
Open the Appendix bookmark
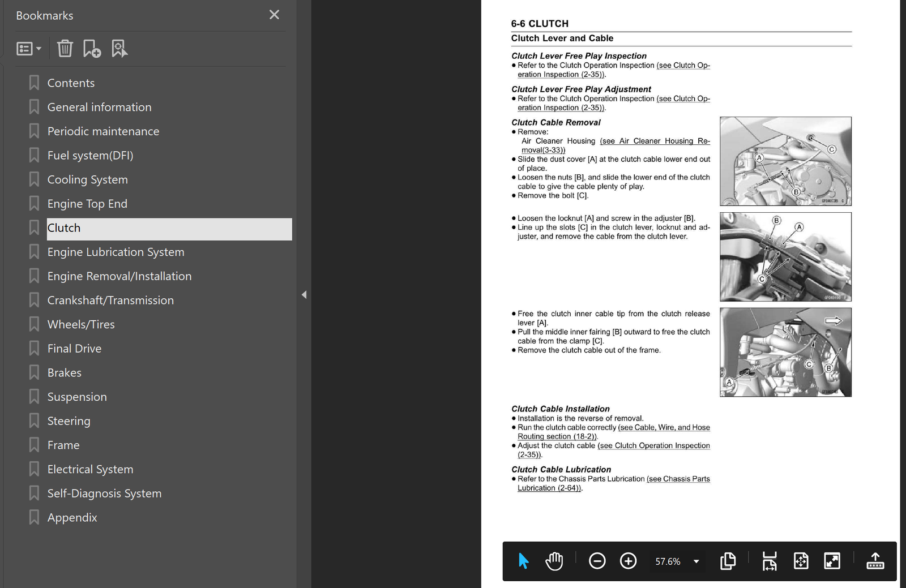(72, 518)
